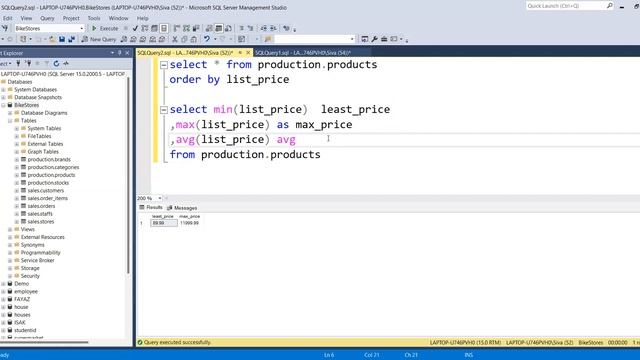Disconnect the server in Object Explorer
The image size is (640, 360).
[x=28, y=63]
